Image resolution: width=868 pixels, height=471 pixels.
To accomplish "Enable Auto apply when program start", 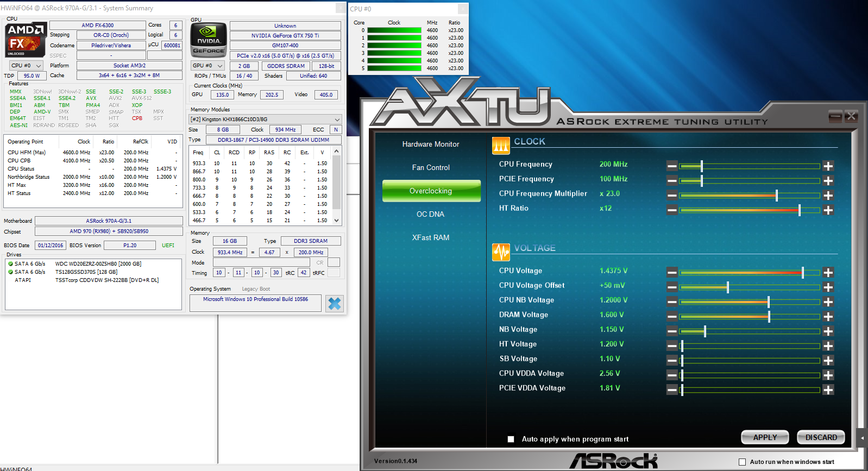I will (x=511, y=439).
